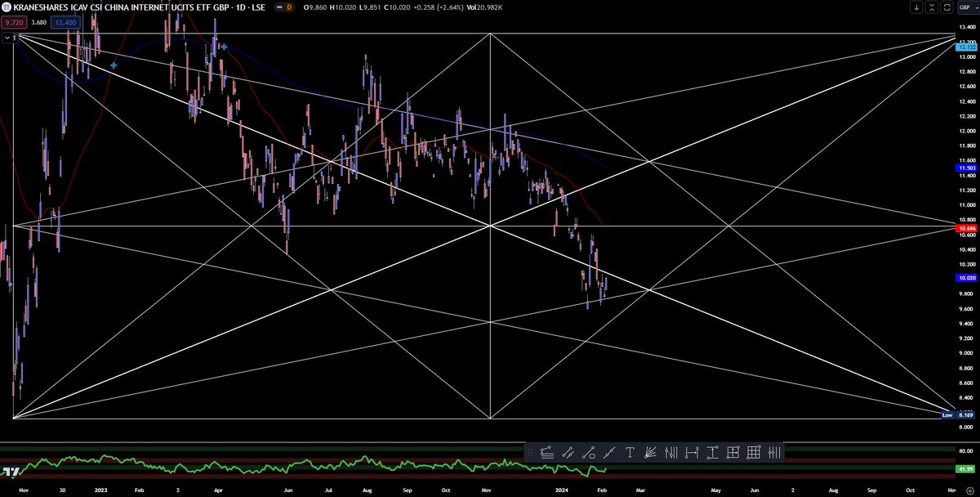Choose the date range measurement tool
This screenshot has width=980, height=497.
pyautogui.click(x=692, y=452)
